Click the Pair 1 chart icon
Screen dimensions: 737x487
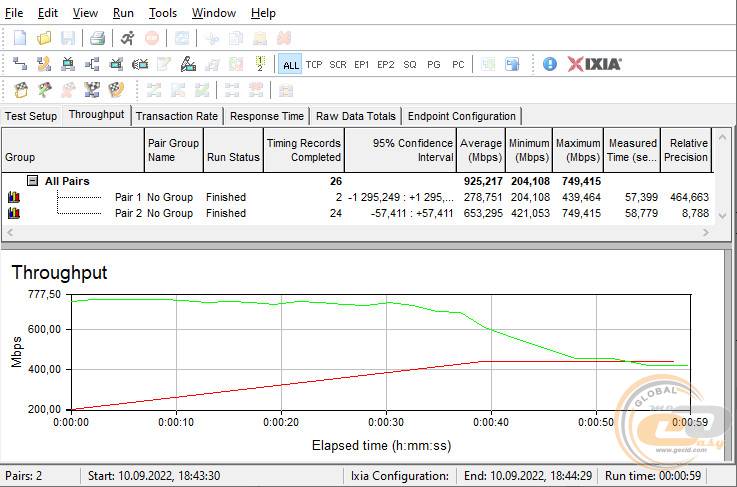14,197
